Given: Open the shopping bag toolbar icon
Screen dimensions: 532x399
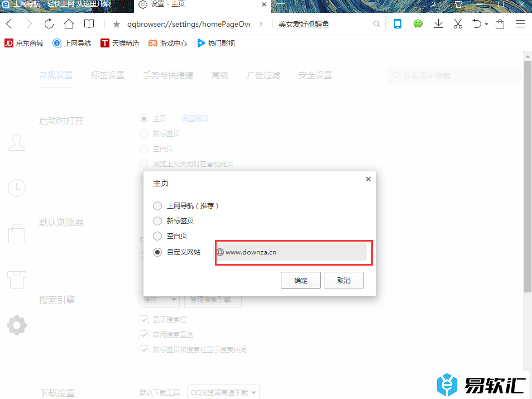Looking at the screenshot, I should (x=500, y=24).
